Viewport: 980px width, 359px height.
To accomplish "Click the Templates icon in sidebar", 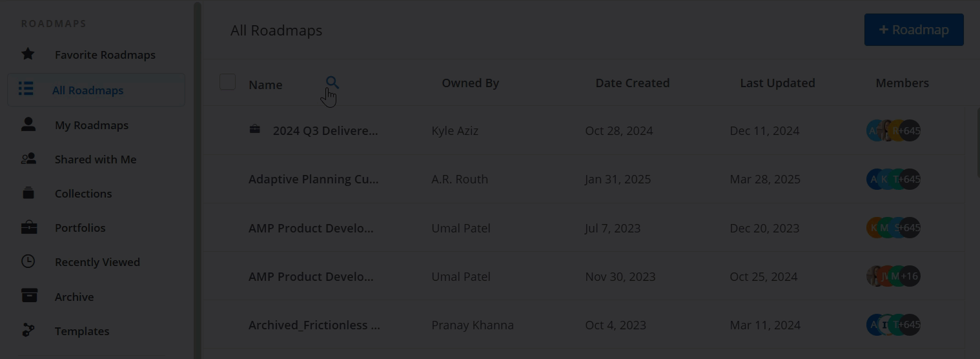I will pos(28,330).
